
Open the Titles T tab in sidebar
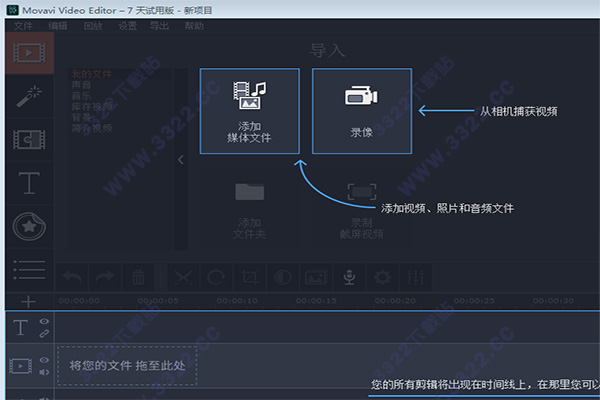click(29, 183)
